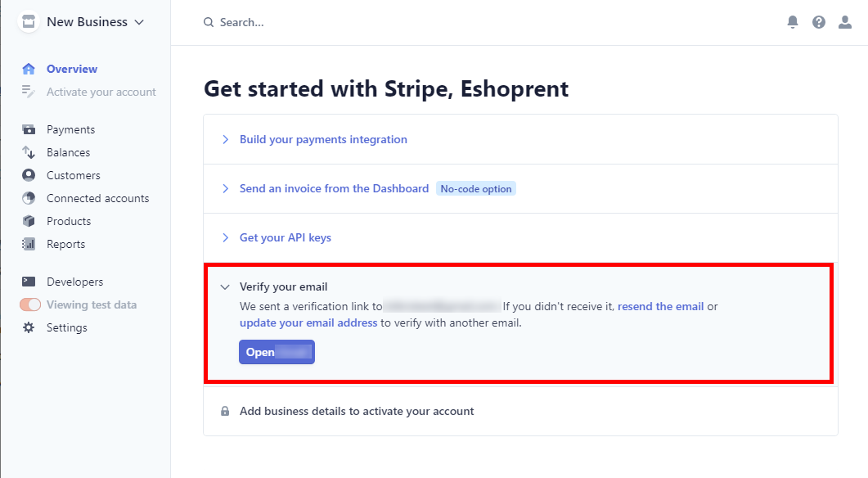Open the Products box icon
868x478 pixels.
tap(29, 221)
